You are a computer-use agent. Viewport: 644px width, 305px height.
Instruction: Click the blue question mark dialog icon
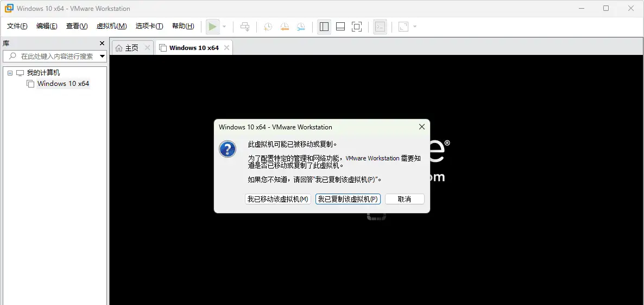pyautogui.click(x=228, y=149)
